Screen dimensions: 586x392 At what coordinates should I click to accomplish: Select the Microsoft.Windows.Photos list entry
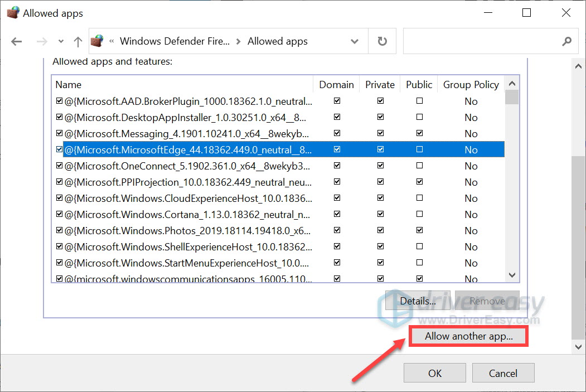[x=187, y=231]
